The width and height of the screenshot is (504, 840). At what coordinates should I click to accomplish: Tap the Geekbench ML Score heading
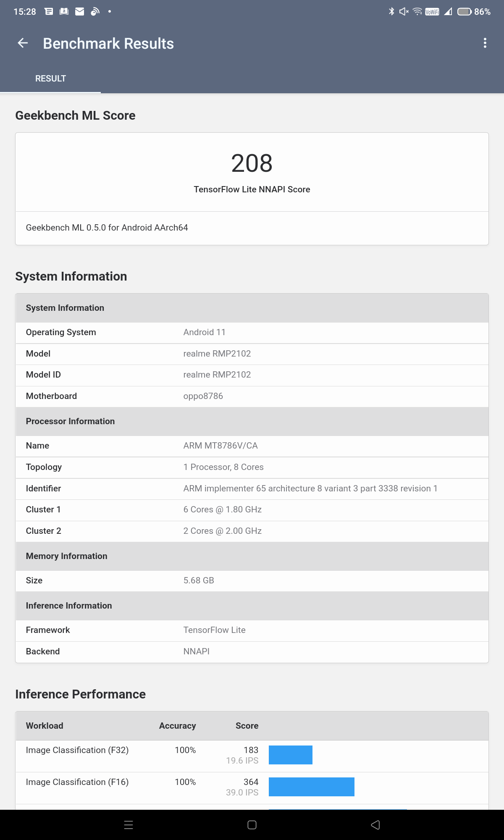(75, 115)
